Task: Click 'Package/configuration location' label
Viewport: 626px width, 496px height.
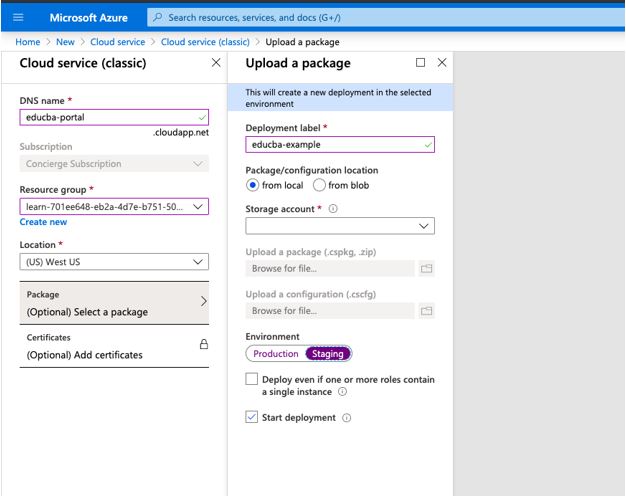Action: pos(312,171)
